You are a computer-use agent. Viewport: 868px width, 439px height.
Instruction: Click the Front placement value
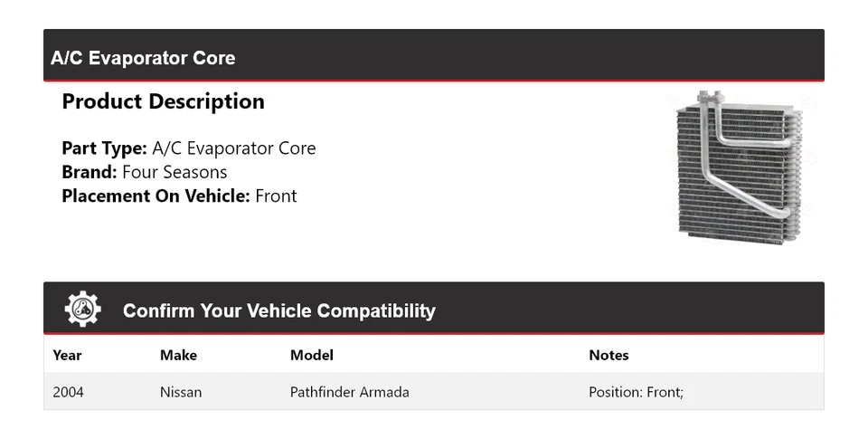coord(276,196)
